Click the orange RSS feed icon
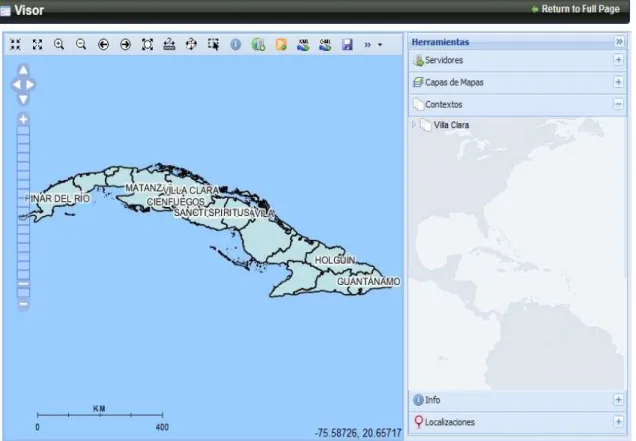This screenshot has height=441, width=636. pyautogui.click(x=281, y=44)
